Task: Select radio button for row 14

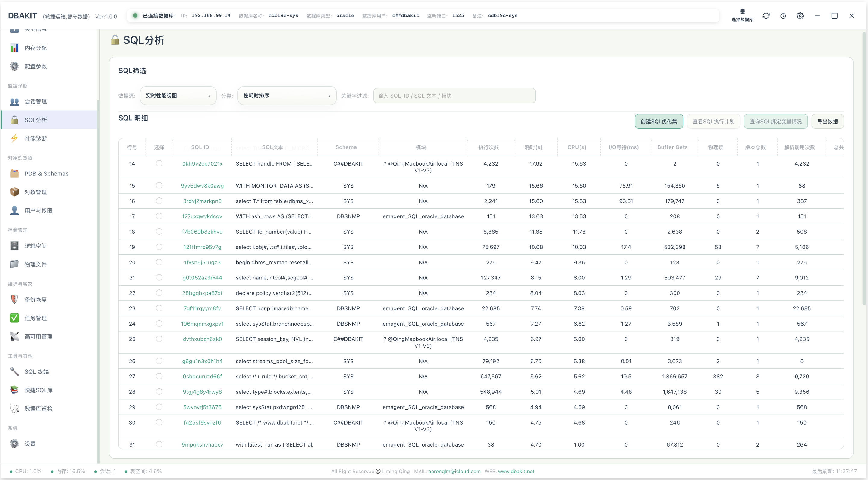Action: pos(159,163)
